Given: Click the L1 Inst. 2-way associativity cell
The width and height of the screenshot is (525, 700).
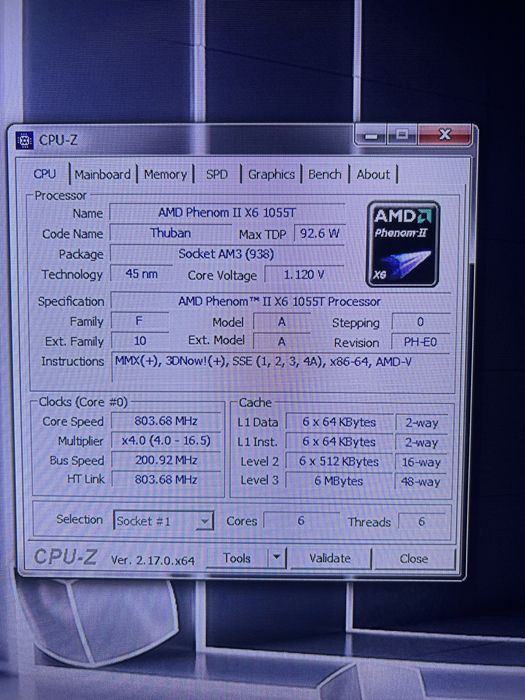Looking at the screenshot, I should (421, 442).
